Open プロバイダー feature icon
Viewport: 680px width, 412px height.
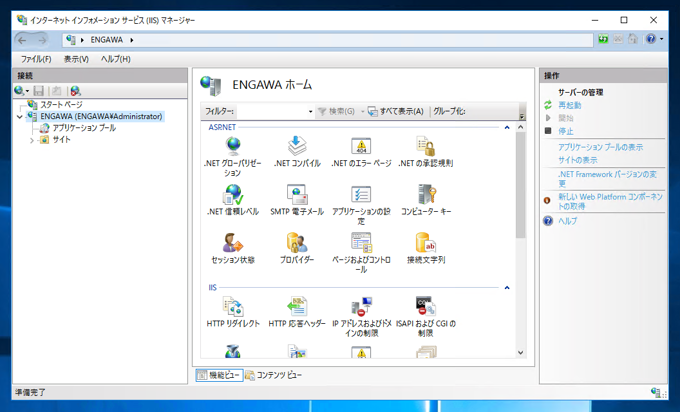pos(297,242)
